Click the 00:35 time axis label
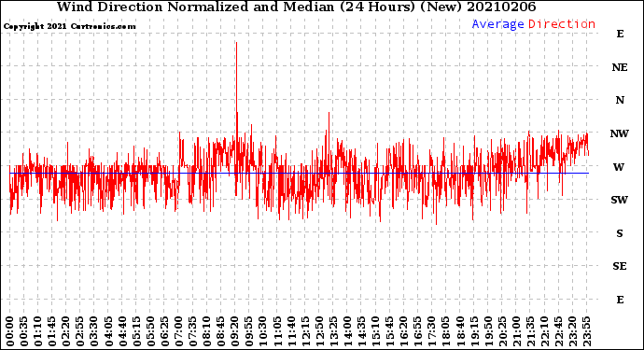The height and width of the screenshot is (350, 644). click(24, 331)
